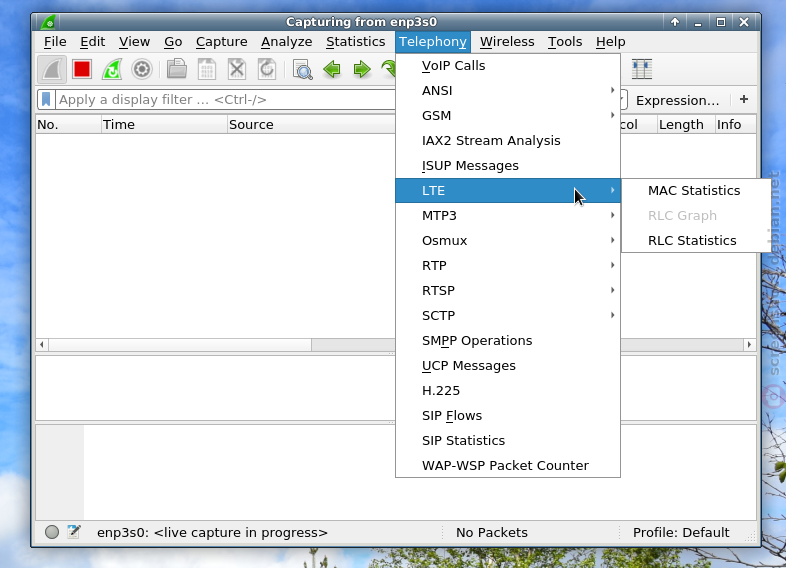
Task: Sort by the Info column header
Action: click(x=735, y=124)
